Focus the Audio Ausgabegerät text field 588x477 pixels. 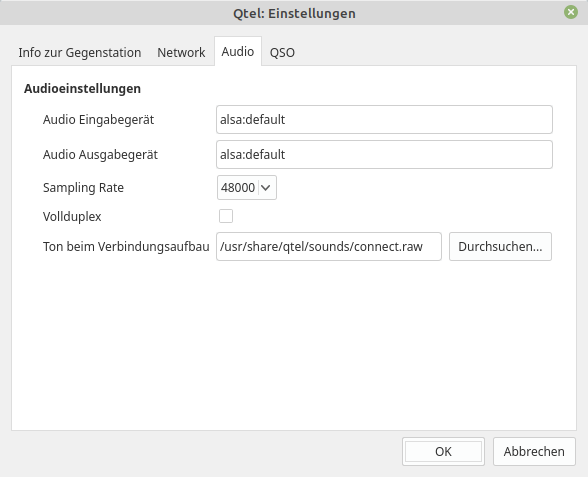(384, 154)
